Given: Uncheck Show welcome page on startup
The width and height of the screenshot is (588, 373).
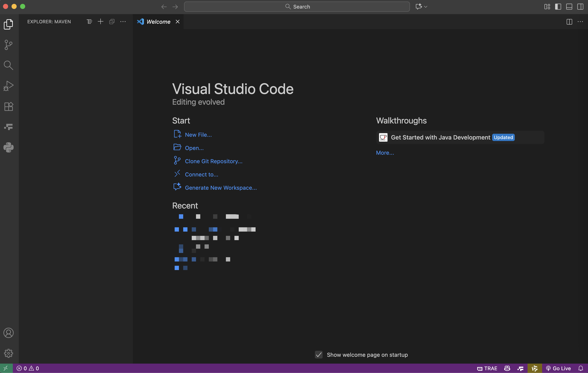Looking at the screenshot, I should [x=319, y=355].
